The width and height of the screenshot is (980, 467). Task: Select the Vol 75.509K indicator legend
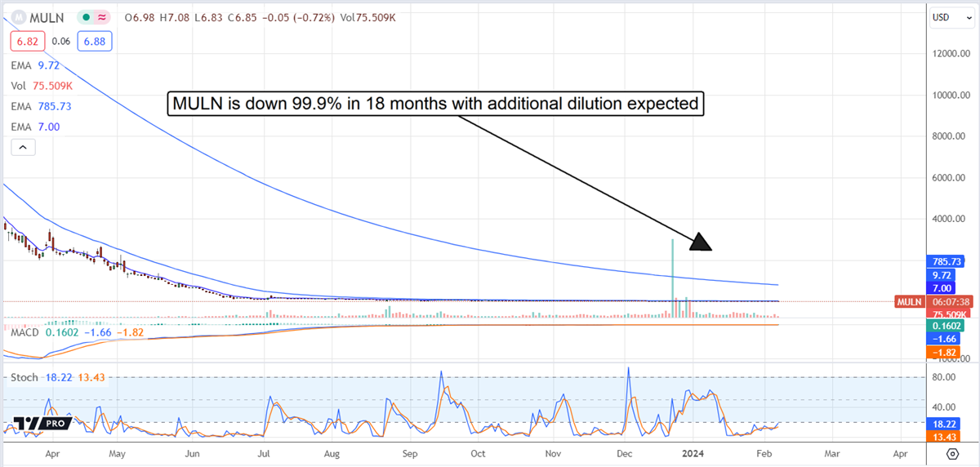pyautogui.click(x=41, y=85)
